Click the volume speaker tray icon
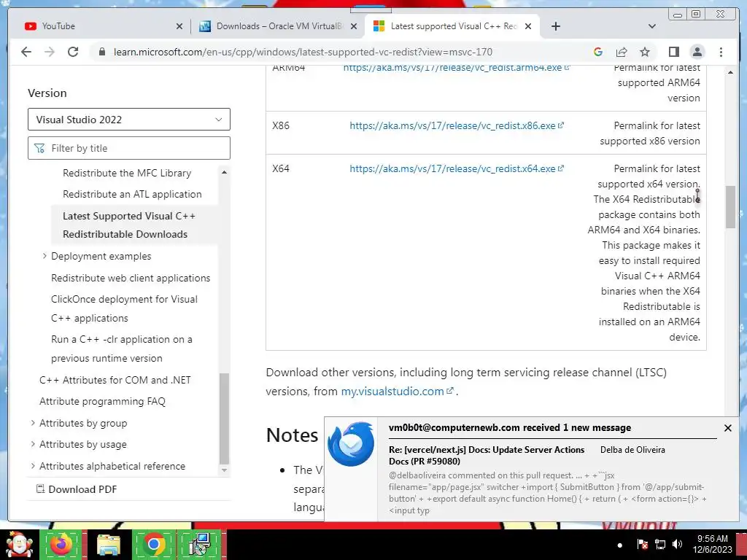The image size is (747, 560). tap(677, 544)
